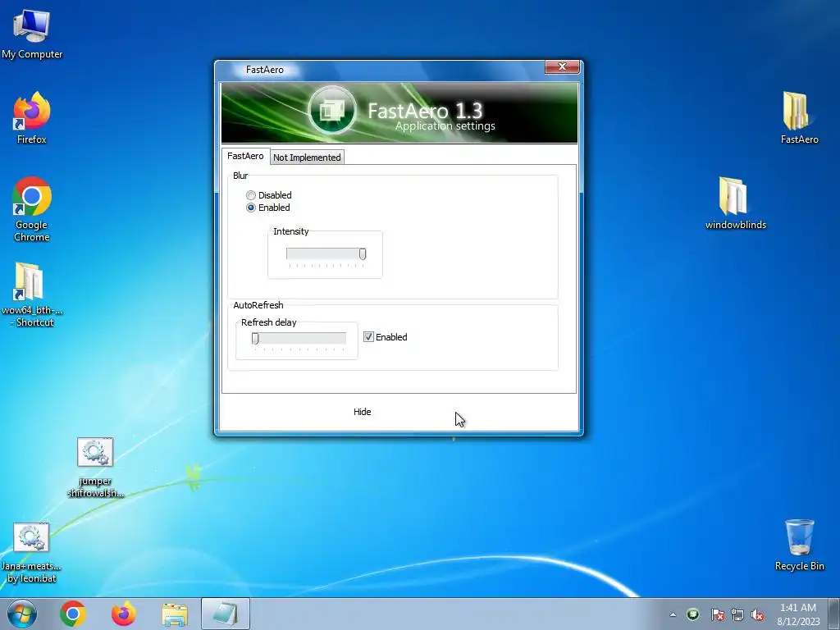
Task: Open Windows Explorer from the taskbar
Action: [x=175, y=614]
